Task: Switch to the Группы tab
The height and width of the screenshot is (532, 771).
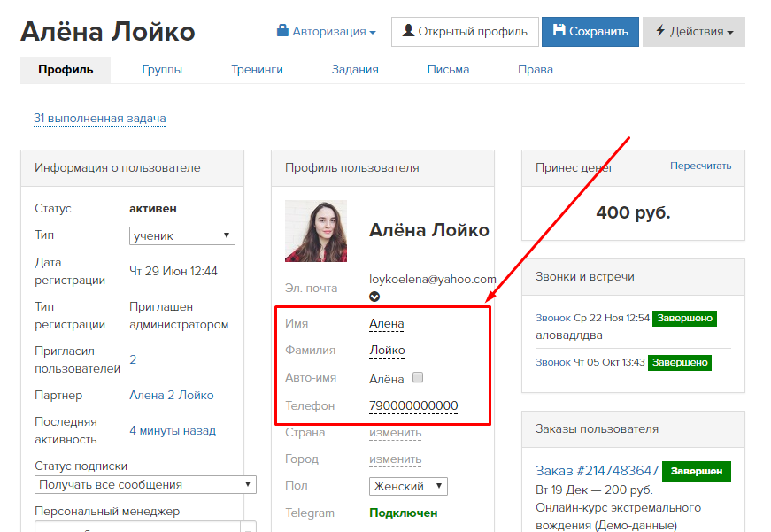Action: [162, 69]
